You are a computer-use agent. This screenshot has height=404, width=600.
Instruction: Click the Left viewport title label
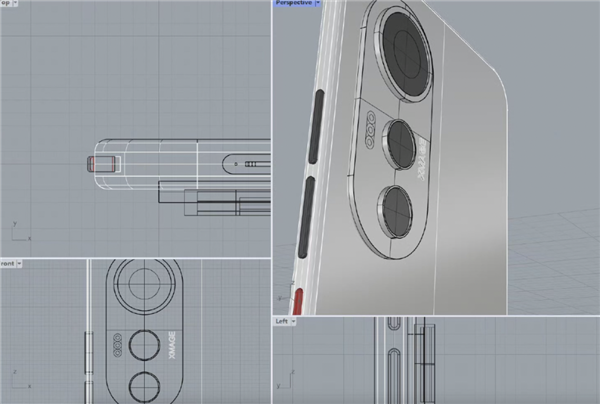[x=282, y=321]
